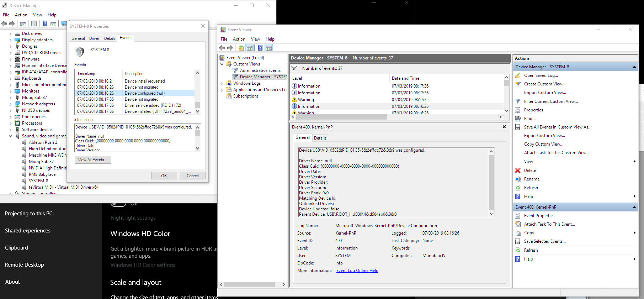Image resolution: width=644 pixels, height=299 pixels.
Task: Toggle Show/Hide Action Pane in Event Viewer
Action: click(269, 48)
